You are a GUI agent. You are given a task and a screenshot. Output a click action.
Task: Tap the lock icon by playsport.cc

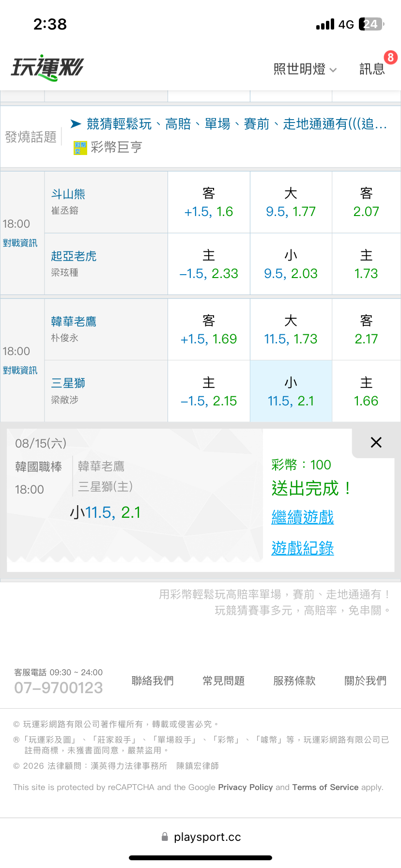165,837
